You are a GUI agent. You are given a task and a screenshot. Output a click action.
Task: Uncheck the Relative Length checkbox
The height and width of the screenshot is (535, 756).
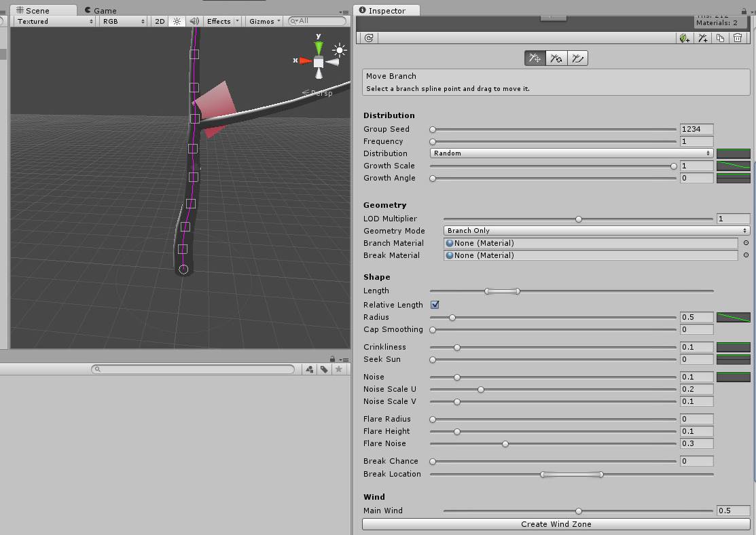click(x=435, y=305)
